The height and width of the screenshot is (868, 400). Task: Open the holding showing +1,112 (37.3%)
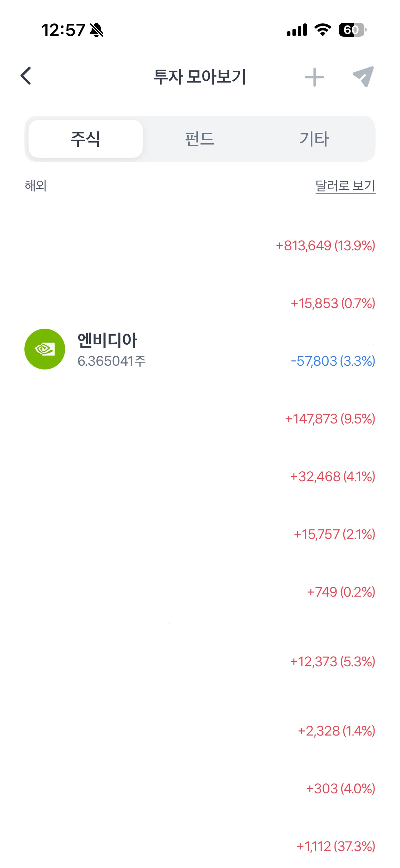pyautogui.click(x=200, y=846)
